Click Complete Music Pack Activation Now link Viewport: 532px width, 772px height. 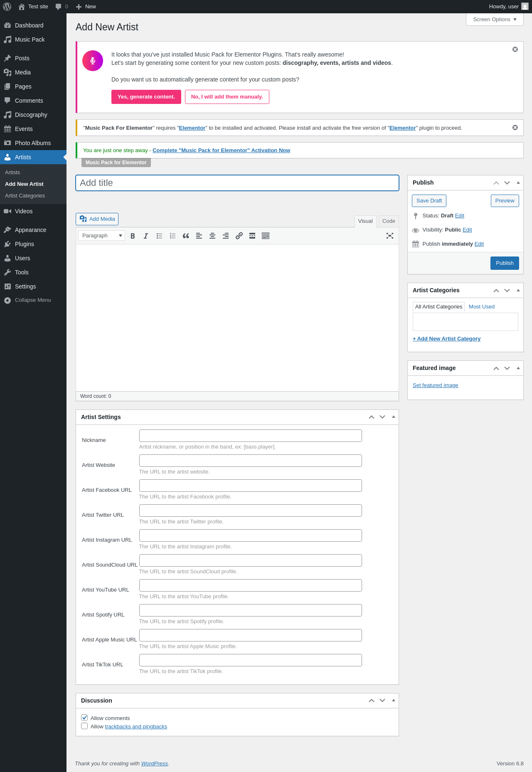[x=221, y=150]
